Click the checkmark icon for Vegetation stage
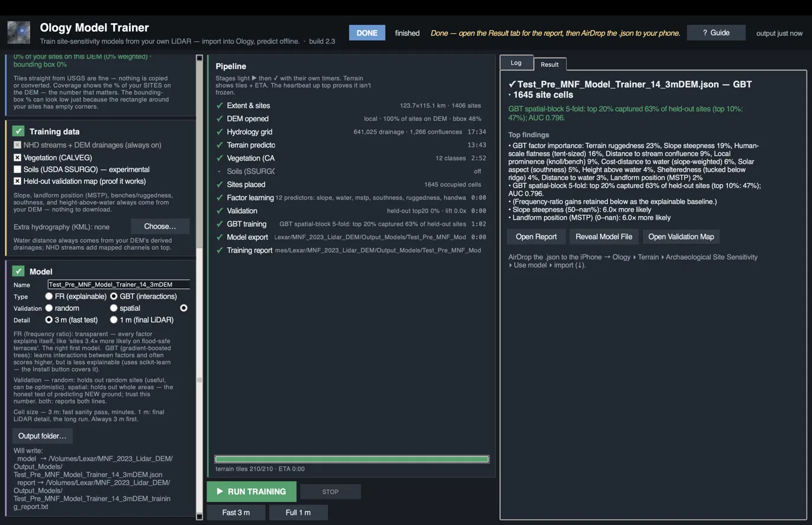The width and height of the screenshot is (812, 525). (x=220, y=158)
